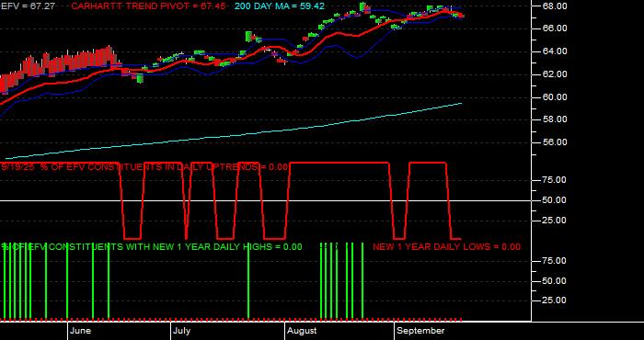Viewport: 644px width, 340px height.
Task: Select the 60.00 price axis value
Action: 556,97
